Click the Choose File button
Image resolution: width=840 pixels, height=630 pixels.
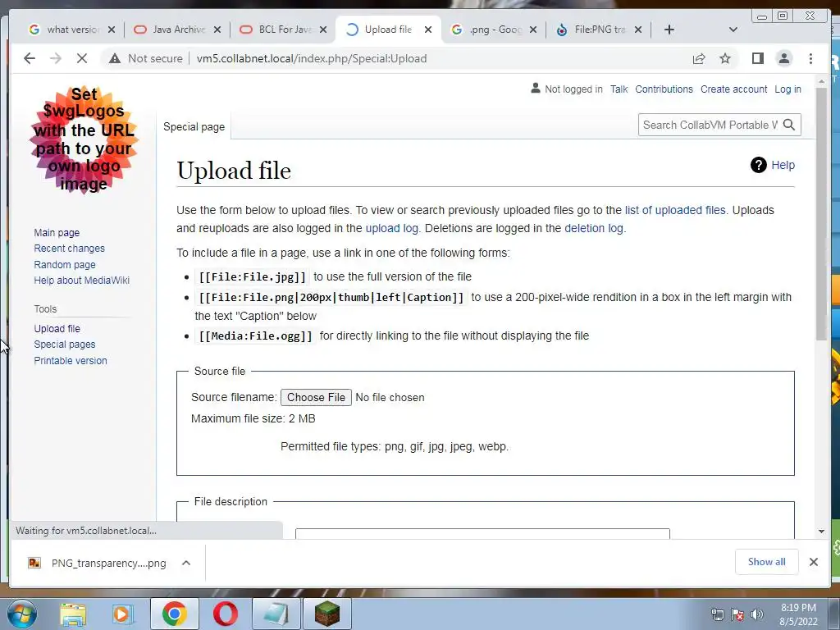pos(316,398)
